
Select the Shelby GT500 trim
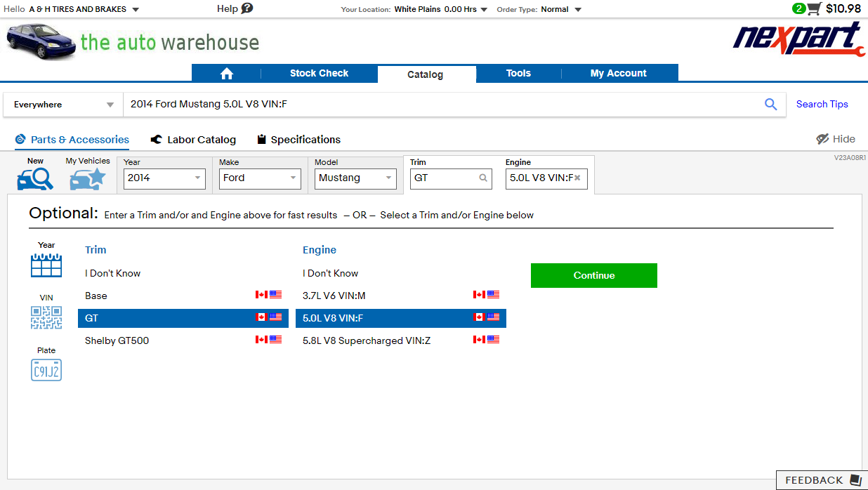(x=183, y=340)
